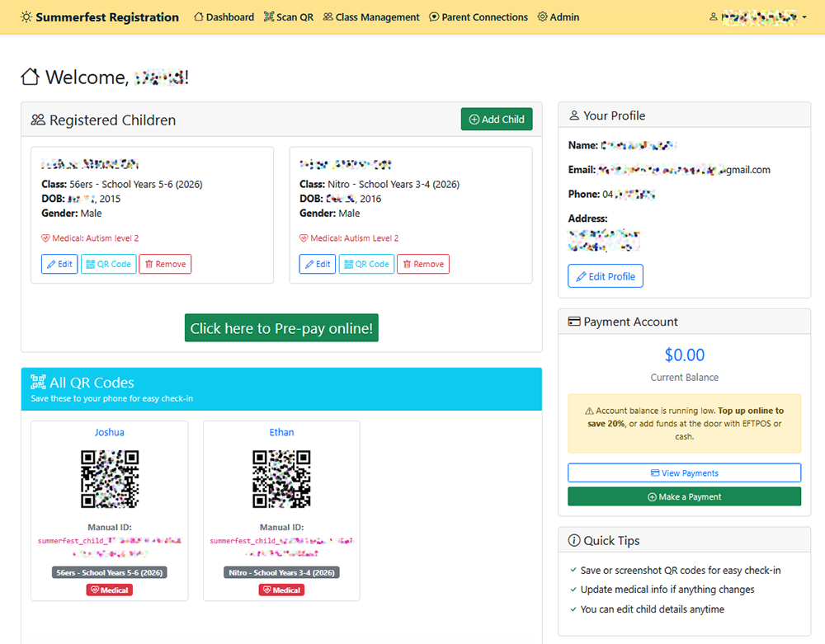This screenshot has height=644, width=825.
Task: Remove the Nitro class child
Action: tap(423, 264)
